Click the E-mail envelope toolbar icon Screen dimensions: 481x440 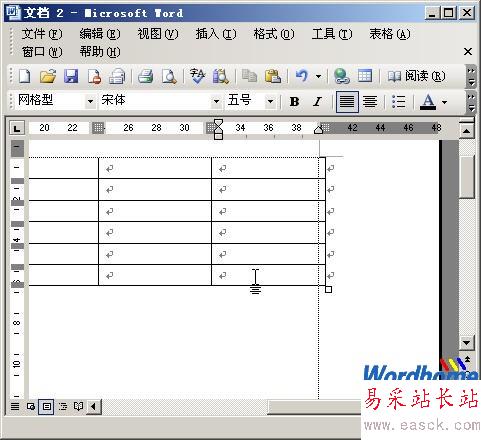[x=117, y=76]
